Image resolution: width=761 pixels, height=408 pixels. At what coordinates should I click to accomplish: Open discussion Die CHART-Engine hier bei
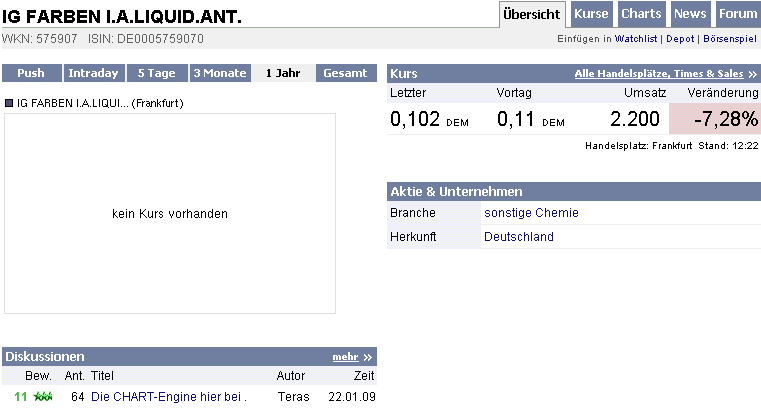click(x=168, y=397)
